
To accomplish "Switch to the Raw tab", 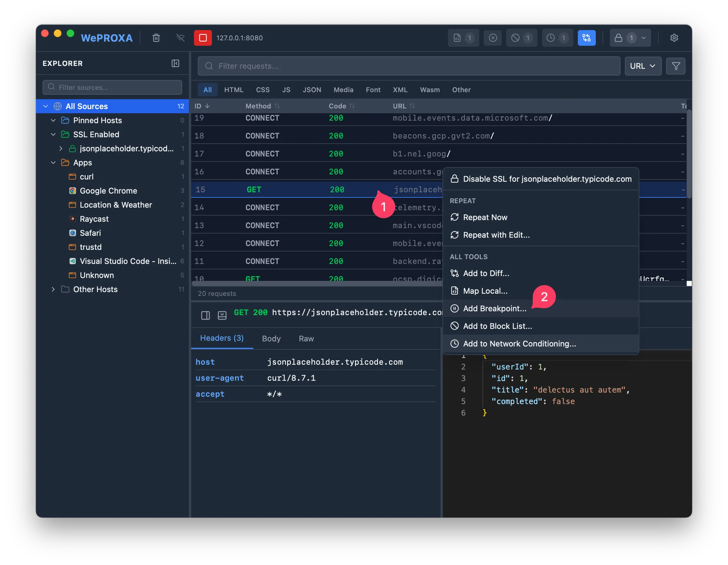I will click(306, 338).
